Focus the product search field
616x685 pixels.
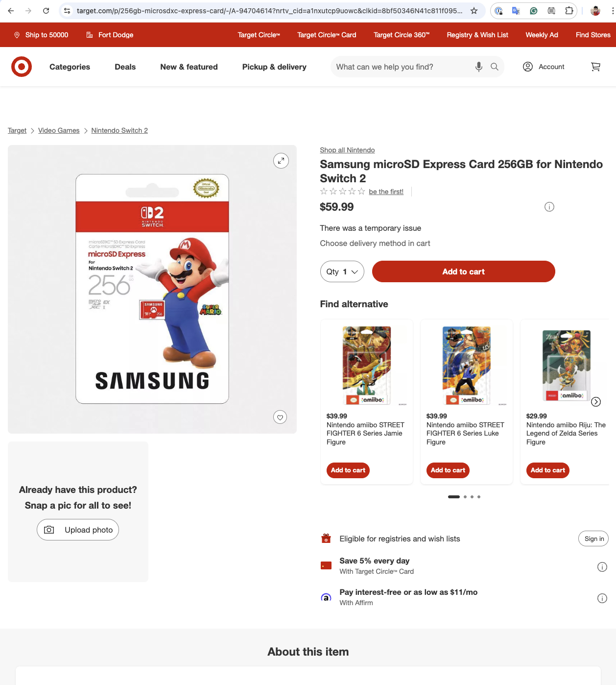pyautogui.click(x=402, y=67)
